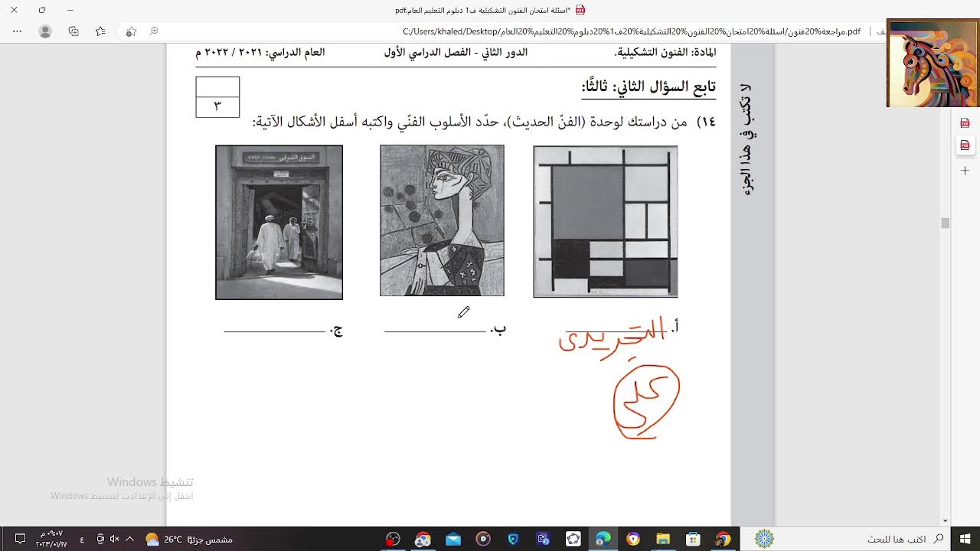Click the answer line for item ب

pos(435,331)
